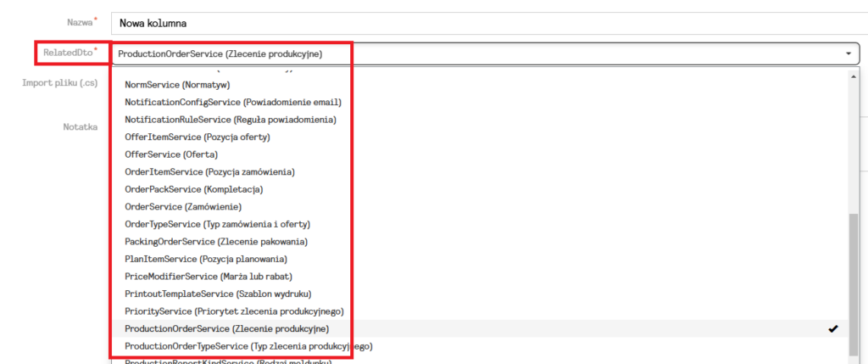
Task: Click checkmark on selected ProductionOrderService row
Action: pos(833,329)
